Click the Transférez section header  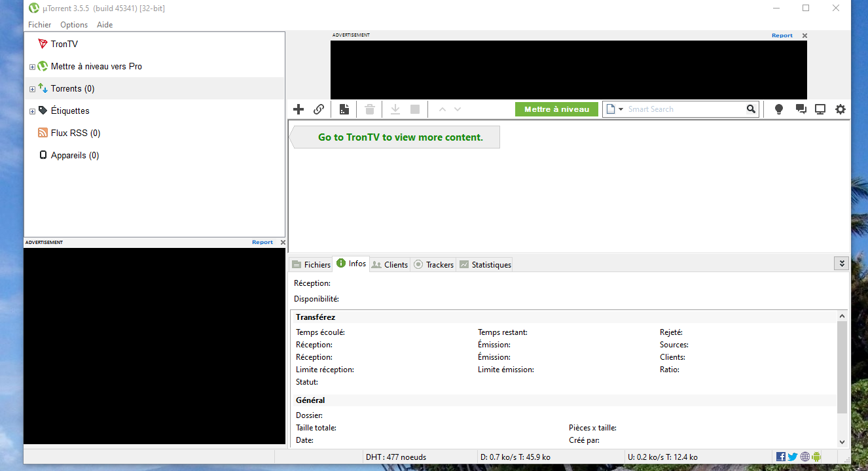[316, 317]
